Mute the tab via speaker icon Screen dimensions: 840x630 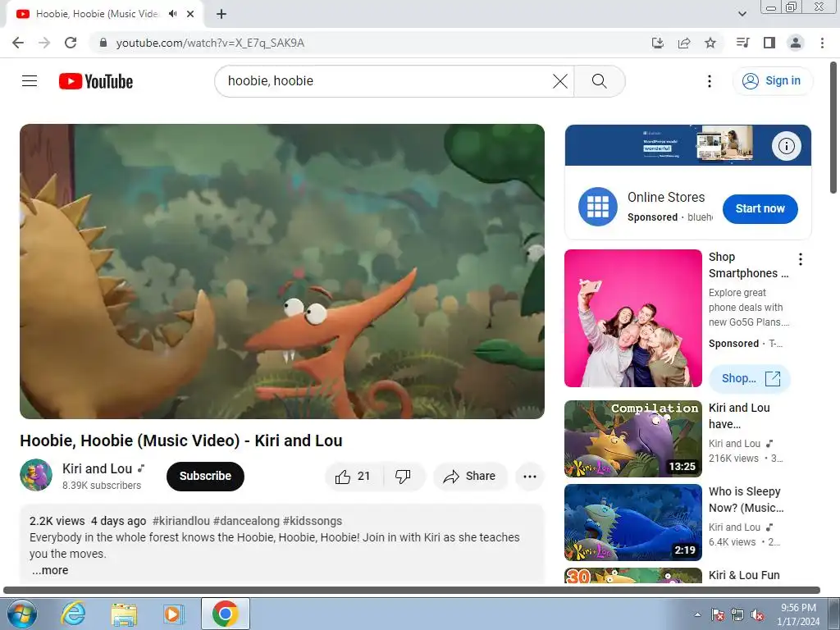172,14
